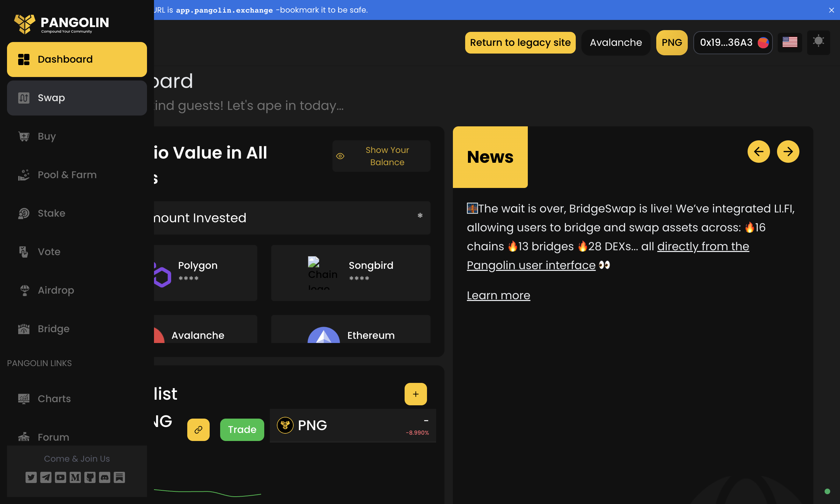
Task: Show previous news item
Action: point(759,152)
